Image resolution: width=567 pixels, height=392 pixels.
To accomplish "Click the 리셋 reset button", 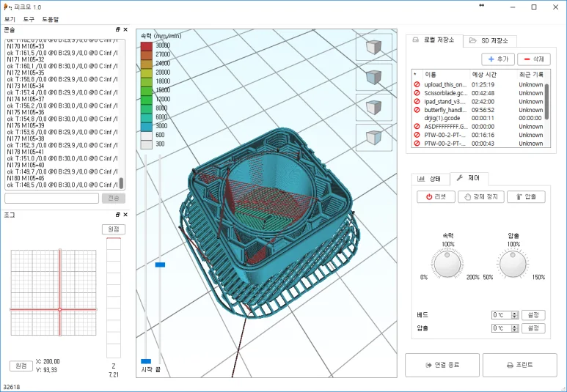I will [x=436, y=196].
